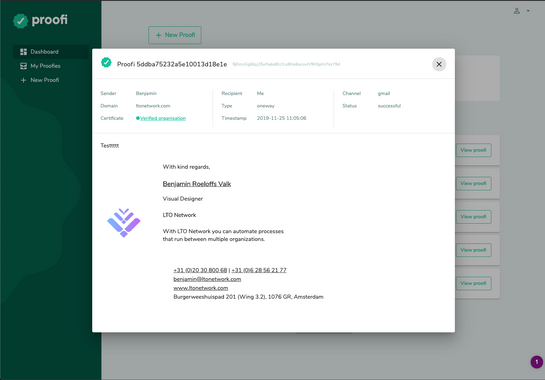Click the gmail channel value
This screenshot has width=545, height=380.
point(384,94)
